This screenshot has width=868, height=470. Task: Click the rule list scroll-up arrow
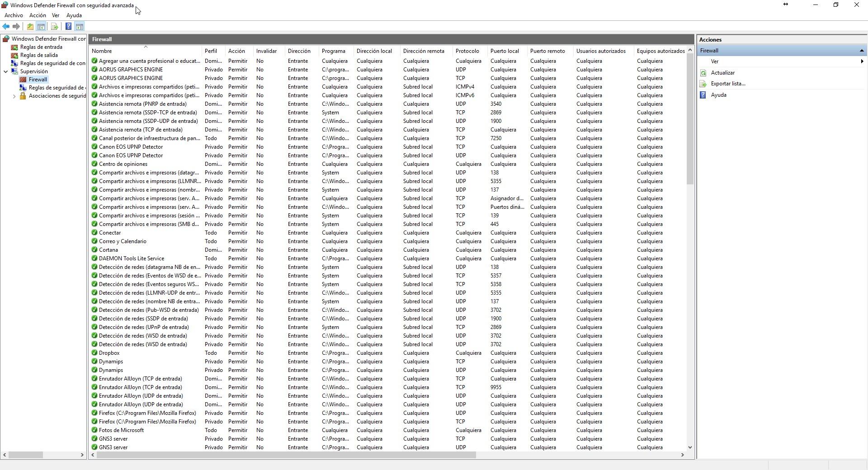(x=690, y=50)
